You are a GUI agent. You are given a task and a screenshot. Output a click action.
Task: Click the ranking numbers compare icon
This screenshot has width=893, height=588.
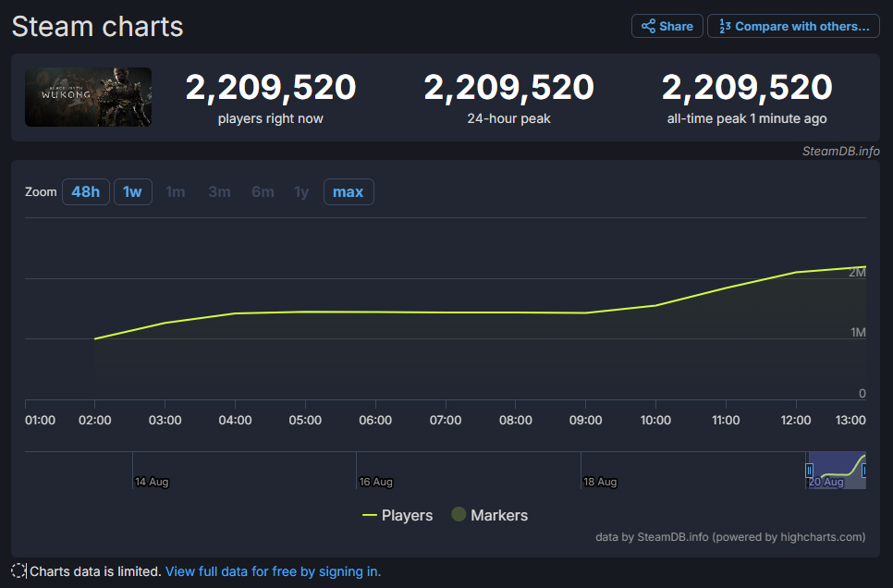pyautogui.click(x=725, y=26)
